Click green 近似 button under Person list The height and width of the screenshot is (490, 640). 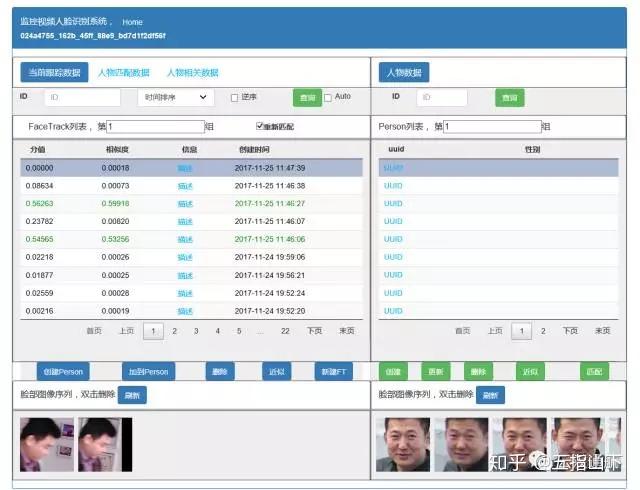(530, 372)
